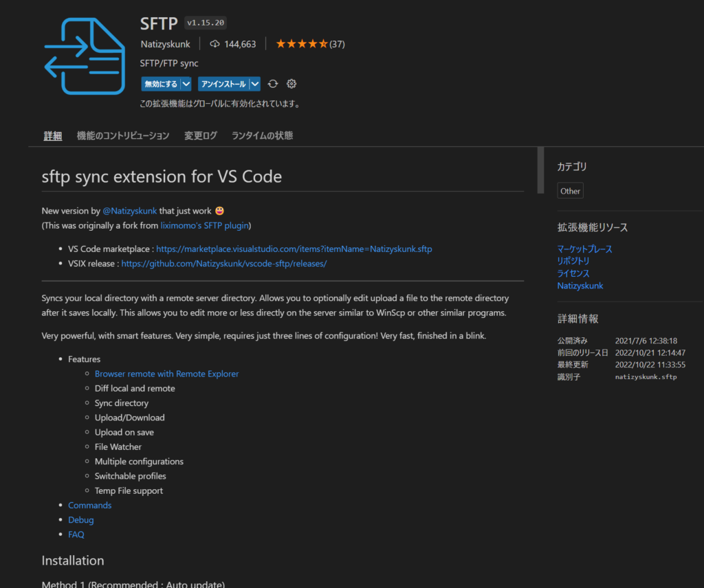
Task: Click the 無効にする disable button
Action: coord(161,84)
